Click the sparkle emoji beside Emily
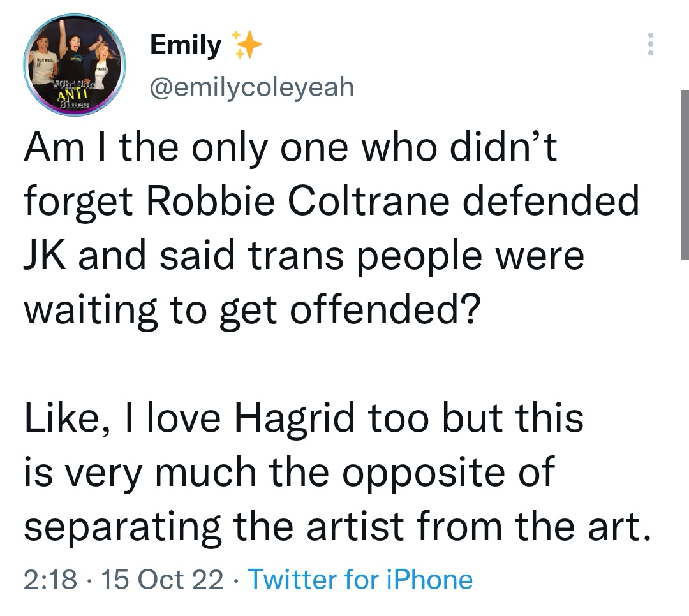The height and width of the screenshot is (616, 689). [245, 45]
